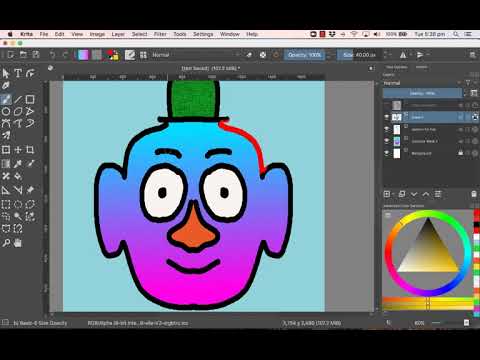
Task: Toggle the Background layer lock
Action: tap(460, 153)
